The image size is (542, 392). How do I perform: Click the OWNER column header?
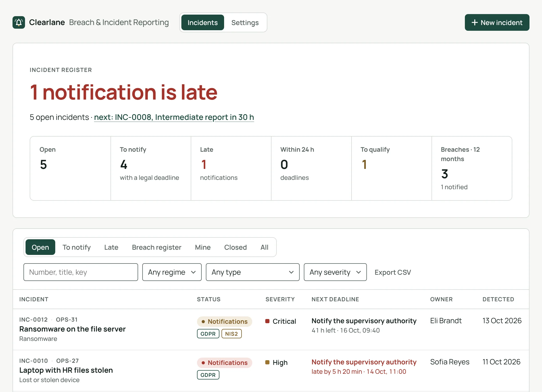(441, 299)
